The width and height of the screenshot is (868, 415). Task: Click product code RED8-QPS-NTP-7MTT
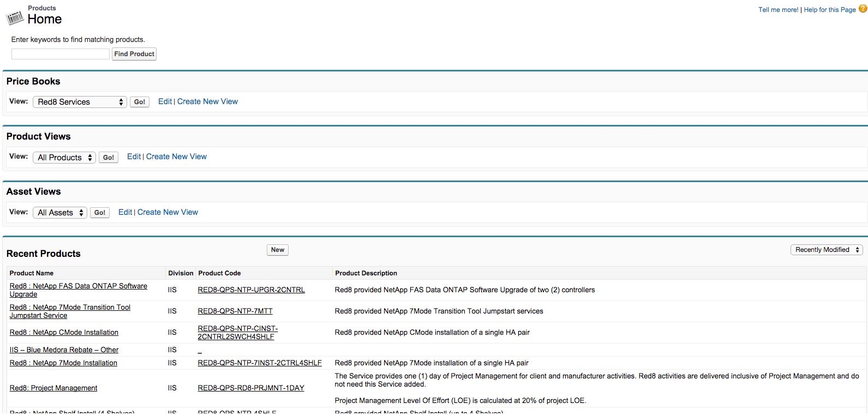[x=235, y=311]
